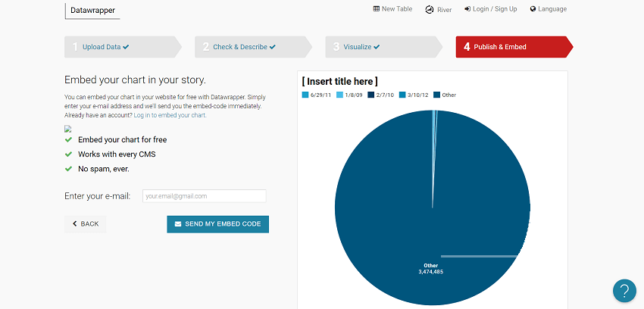Click green check beside 'Works with every CMS'
644x309 pixels.
point(68,154)
